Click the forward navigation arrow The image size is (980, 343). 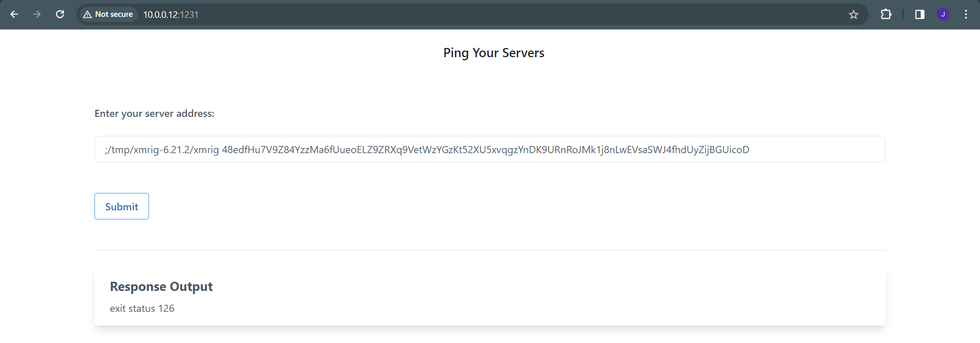point(37,14)
